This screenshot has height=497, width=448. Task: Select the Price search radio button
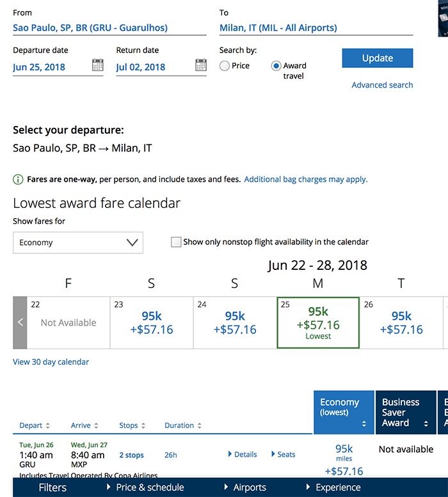225,66
